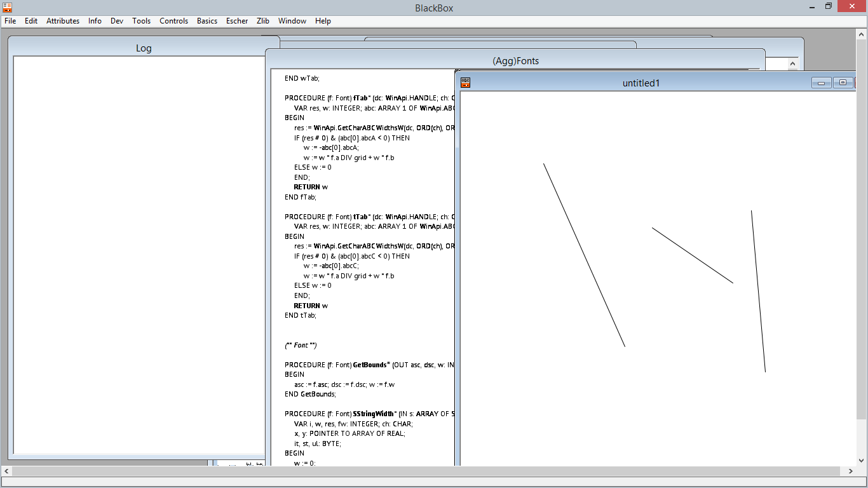Click the untitled1 document window icon
The width and height of the screenshot is (868, 488).
pos(465,83)
